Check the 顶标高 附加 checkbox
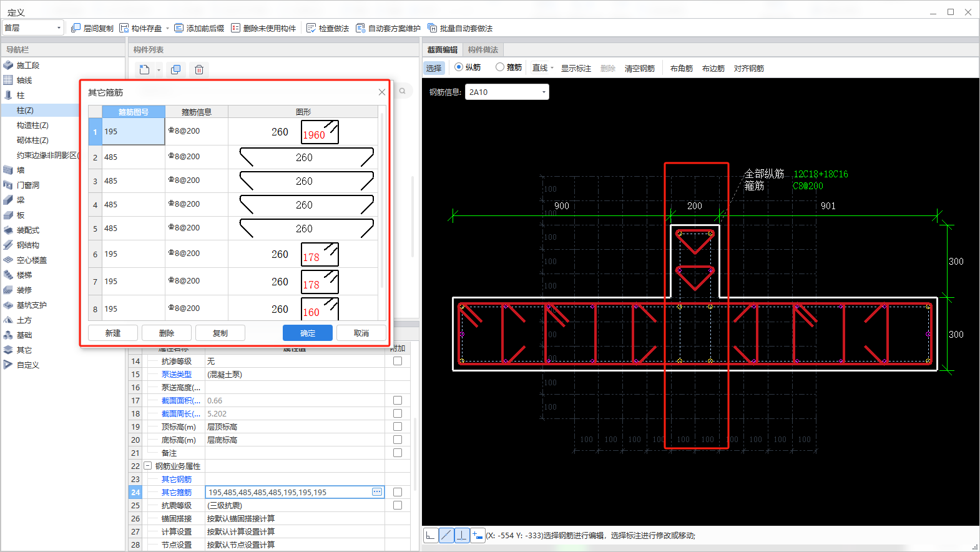Screen dimensions: 980x552 398,426
